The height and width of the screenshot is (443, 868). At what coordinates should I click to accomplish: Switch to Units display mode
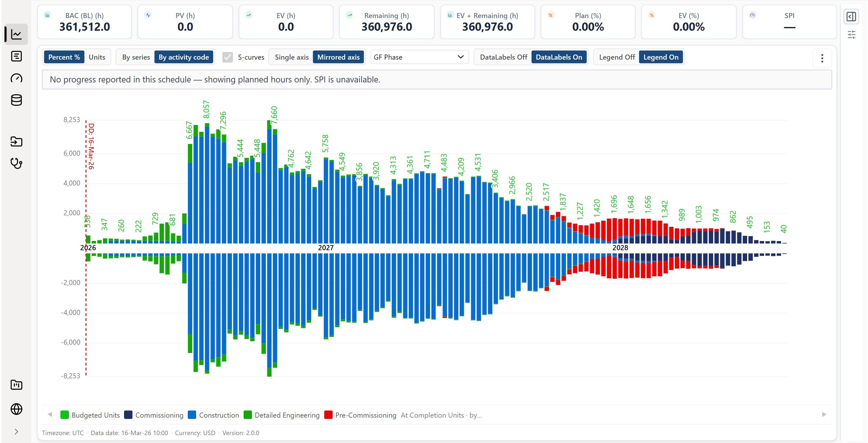(x=97, y=57)
